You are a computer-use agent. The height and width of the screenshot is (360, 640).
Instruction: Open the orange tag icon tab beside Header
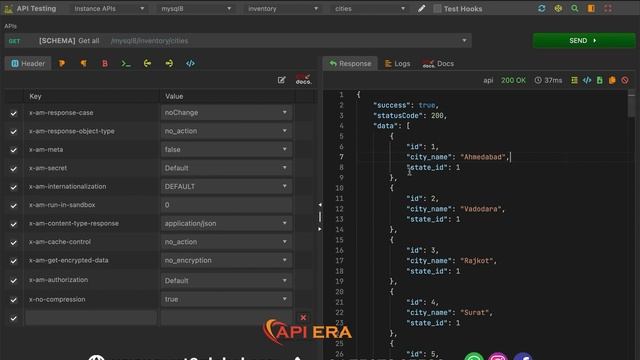coord(62,63)
